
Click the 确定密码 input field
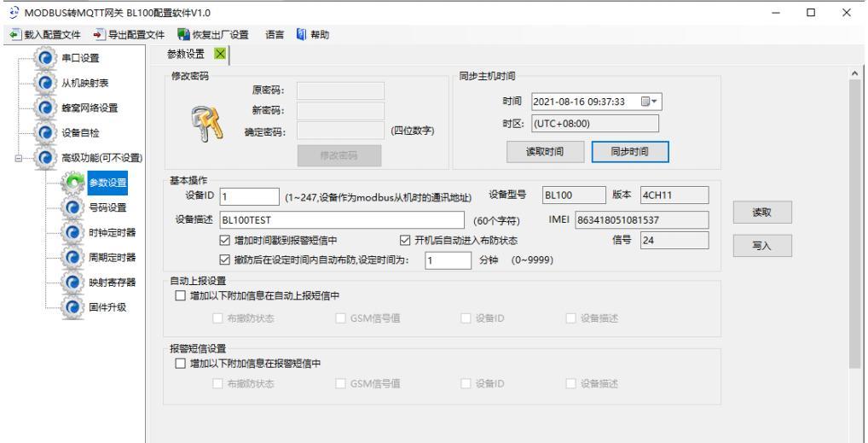[x=340, y=131]
